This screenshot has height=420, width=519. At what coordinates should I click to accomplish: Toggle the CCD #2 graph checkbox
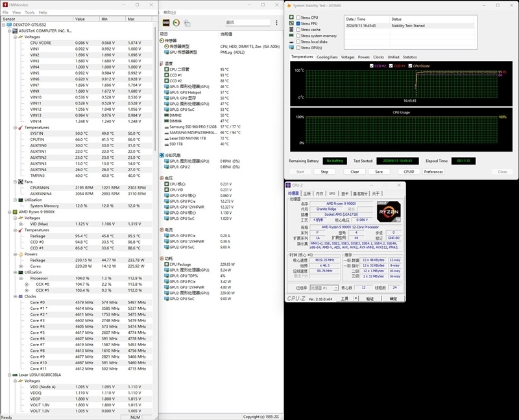[x=372, y=66]
